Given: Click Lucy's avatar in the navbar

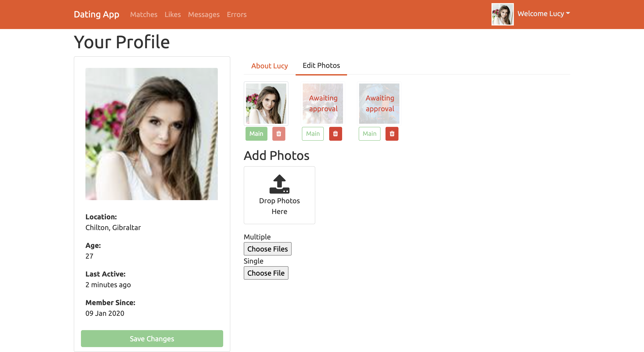Looking at the screenshot, I should tap(502, 14).
